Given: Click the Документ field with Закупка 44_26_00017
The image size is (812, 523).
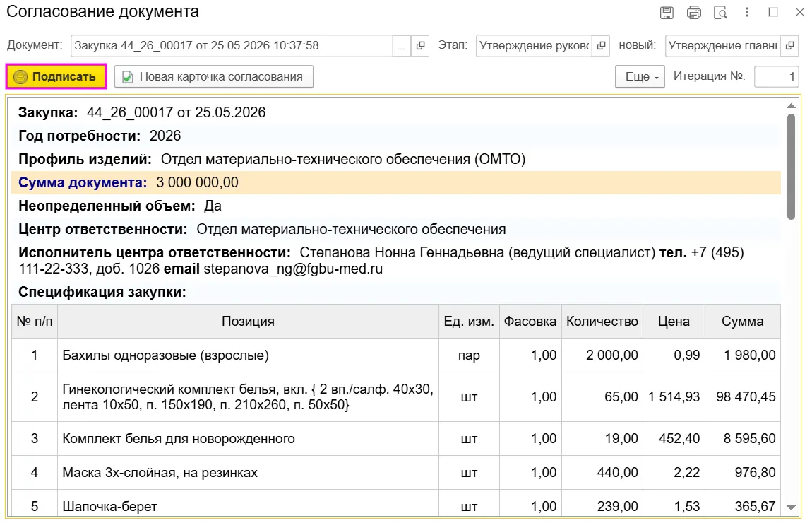Looking at the screenshot, I should 232,46.
